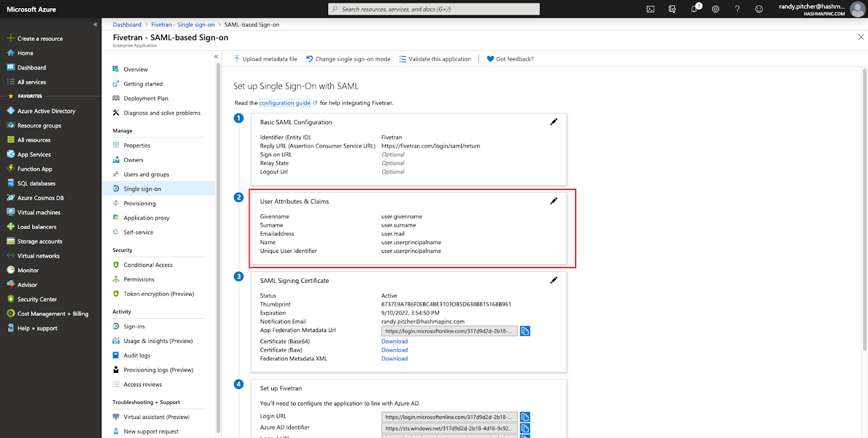Edit Basic SAML Configuration with pencil
The height and width of the screenshot is (438, 868).
(x=554, y=122)
